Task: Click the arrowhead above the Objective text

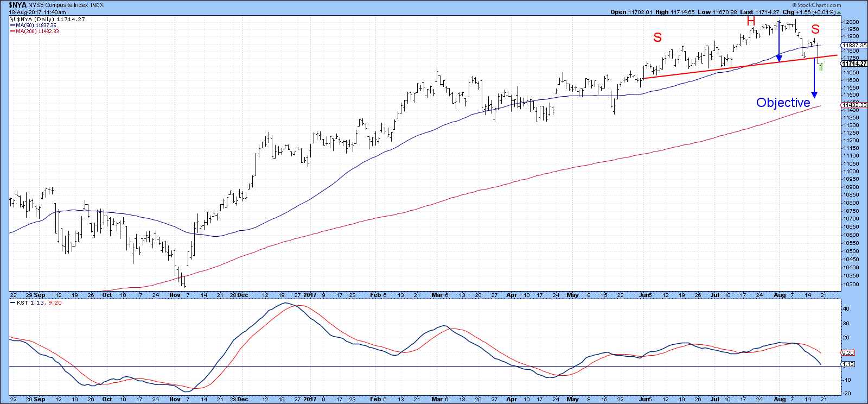Action: point(814,94)
